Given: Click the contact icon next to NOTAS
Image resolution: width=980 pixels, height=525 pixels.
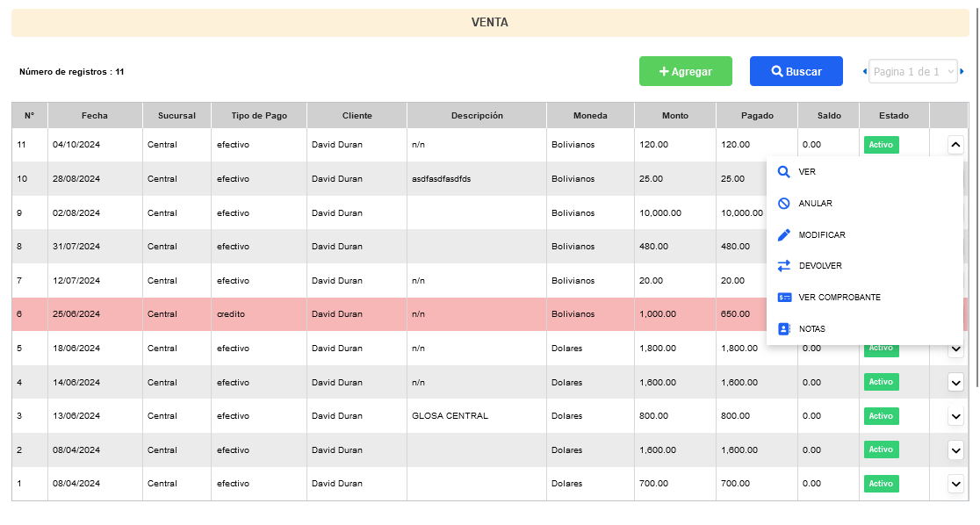Looking at the screenshot, I should pos(784,328).
